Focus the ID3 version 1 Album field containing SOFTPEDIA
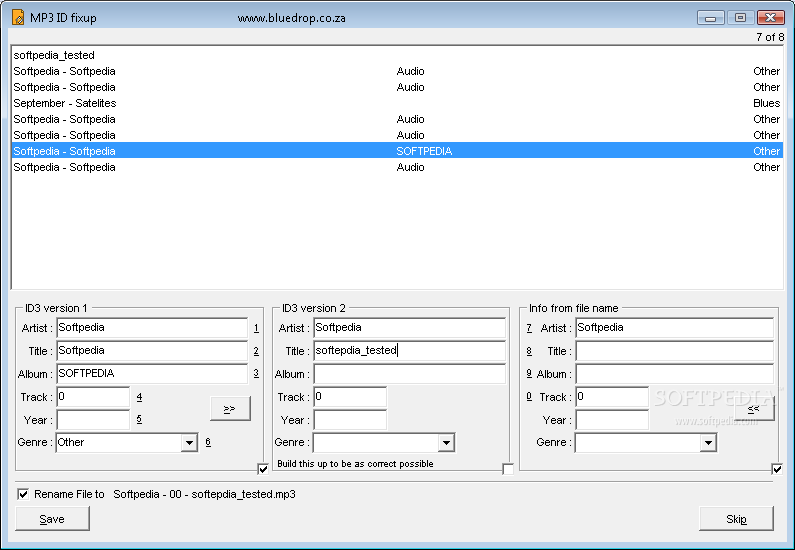The height and width of the screenshot is (550, 795). click(152, 374)
